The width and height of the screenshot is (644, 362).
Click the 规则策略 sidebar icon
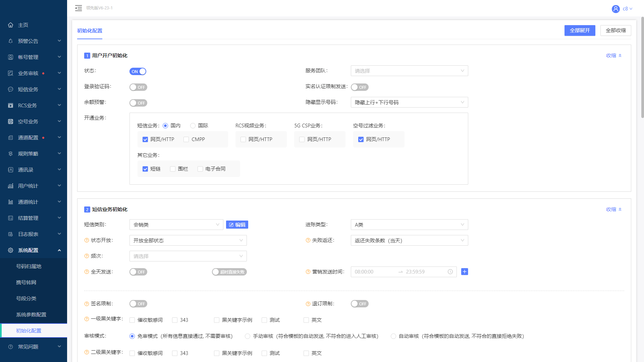[11, 154]
